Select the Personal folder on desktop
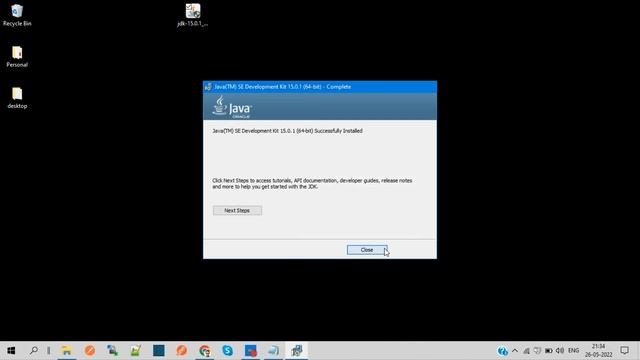The width and height of the screenshot is (640, 360). pos(17,57)
